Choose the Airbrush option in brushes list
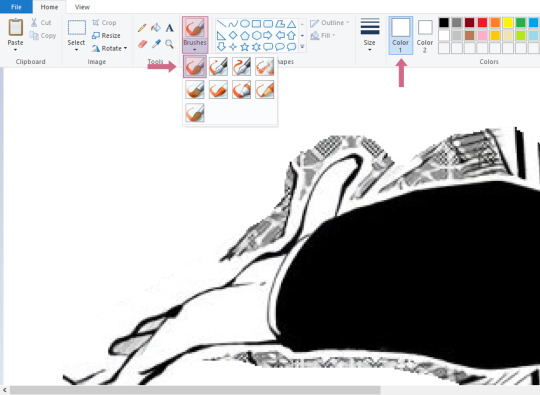This screenshot has height=395, width=540. [x=265, y=66]
